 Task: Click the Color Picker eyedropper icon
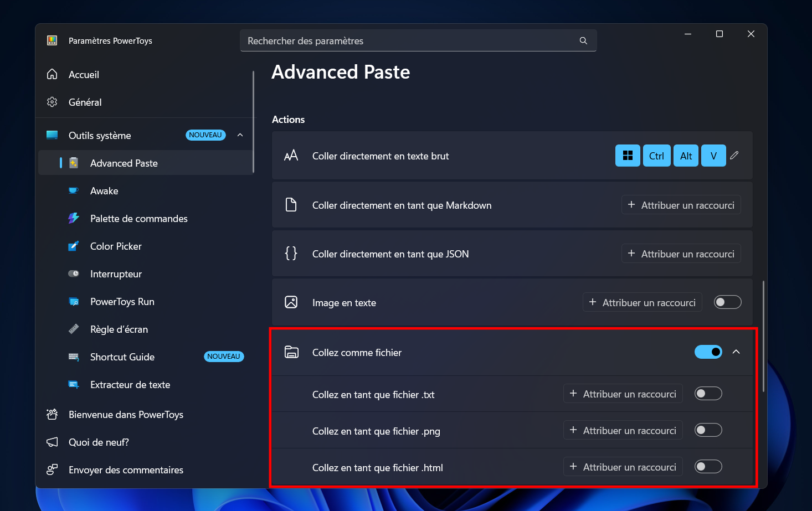[x=74, y=246]
